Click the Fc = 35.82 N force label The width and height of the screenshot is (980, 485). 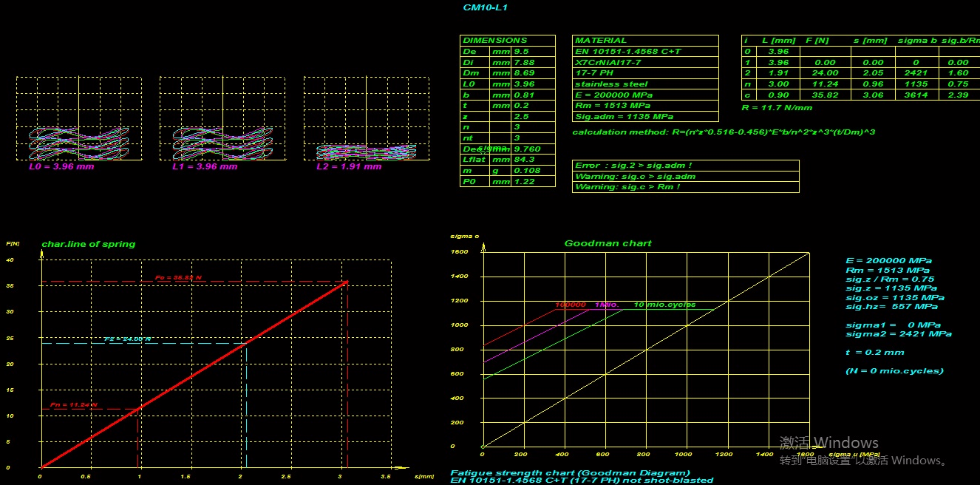click(178, 278)
